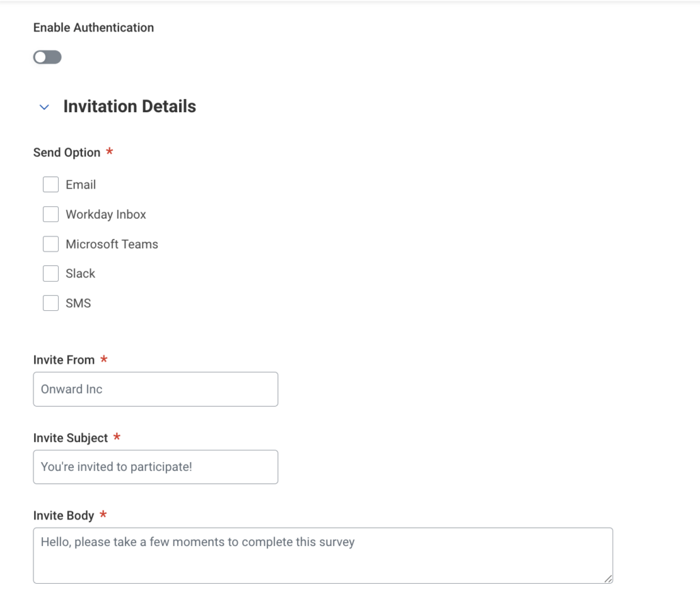The image size is (700, 609).
Task: Click into the Invite From field
Action: pos(155,390)
